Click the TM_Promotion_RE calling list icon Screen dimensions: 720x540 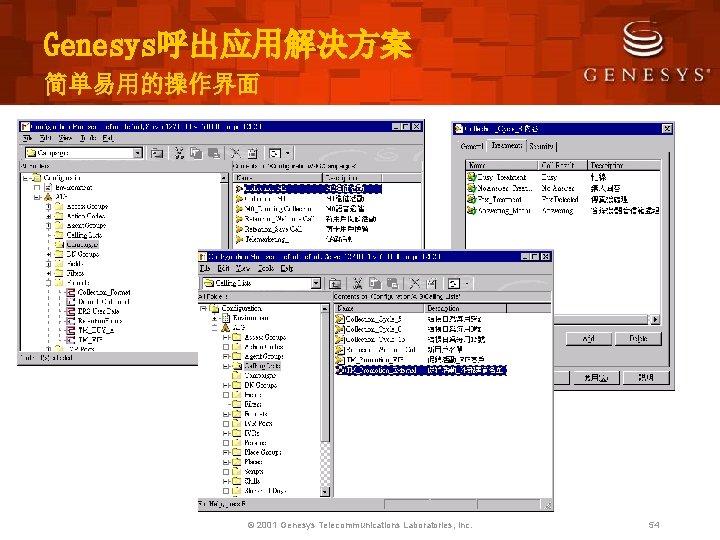(340, 360)
